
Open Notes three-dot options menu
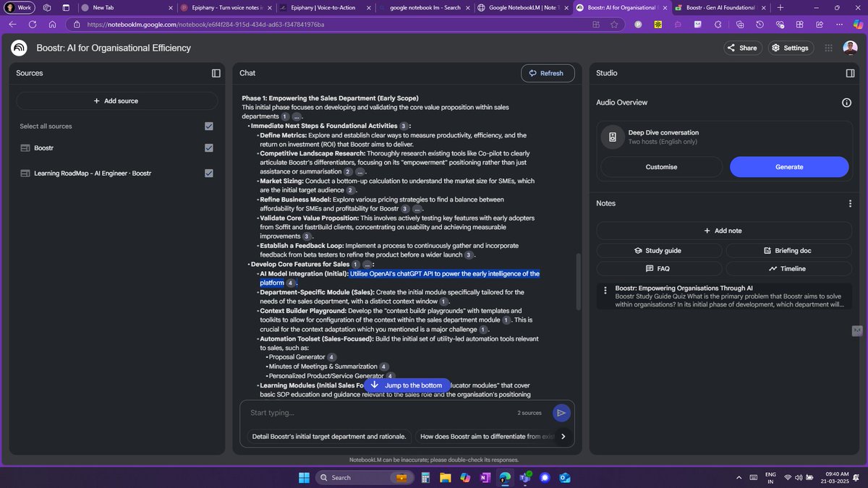tap(850, 204)
